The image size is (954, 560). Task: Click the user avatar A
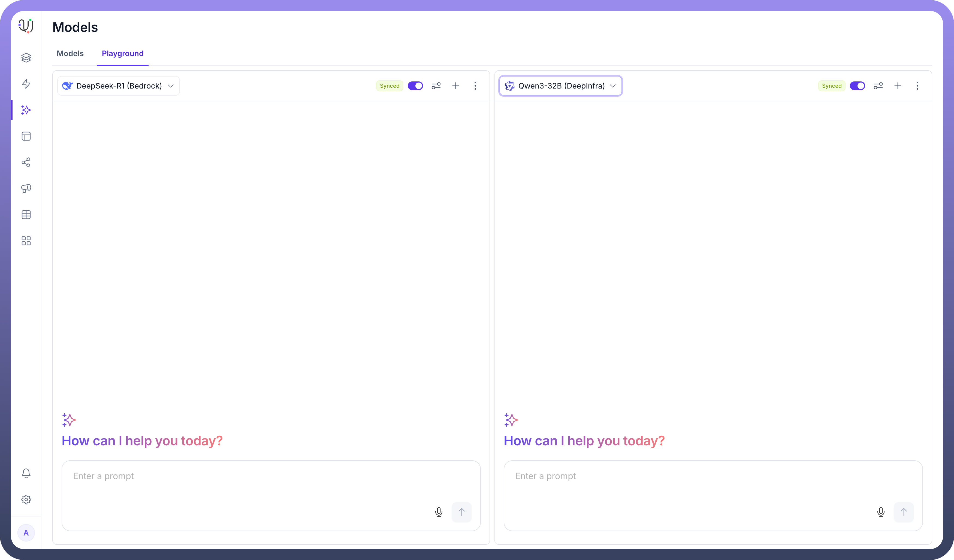click(26, 533)
